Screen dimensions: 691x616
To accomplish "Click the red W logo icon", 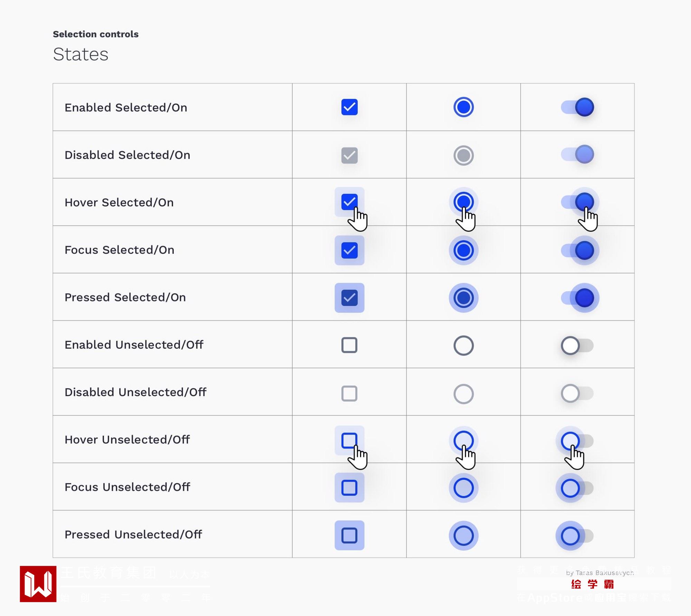I will (x=38, y=584).
